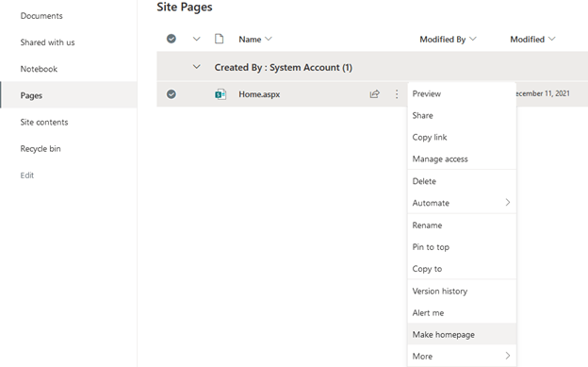Select Manage access in the context menu

[462, 158]
